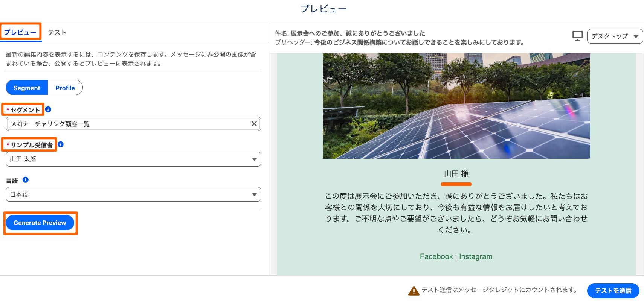
Task: Click the セグメント input field
Action: (x=133, y=124)
